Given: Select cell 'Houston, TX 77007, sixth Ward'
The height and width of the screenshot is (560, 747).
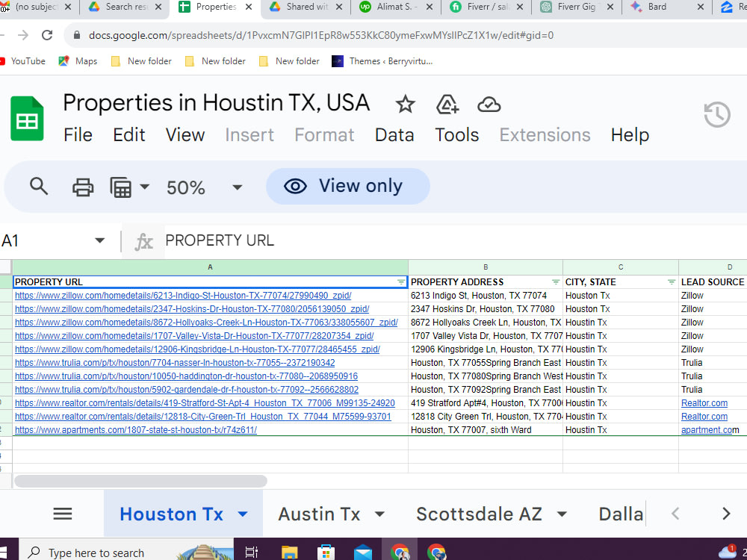Looking at the screenshot, I should click(x=486, y=429).
